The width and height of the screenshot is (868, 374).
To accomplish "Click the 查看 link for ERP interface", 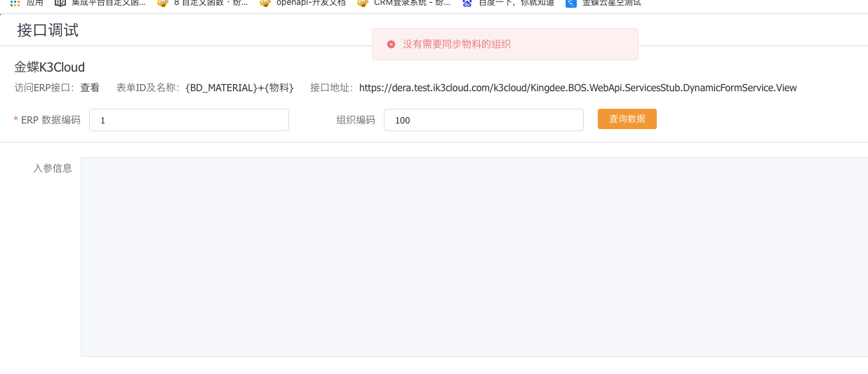I will click(90, 88).
